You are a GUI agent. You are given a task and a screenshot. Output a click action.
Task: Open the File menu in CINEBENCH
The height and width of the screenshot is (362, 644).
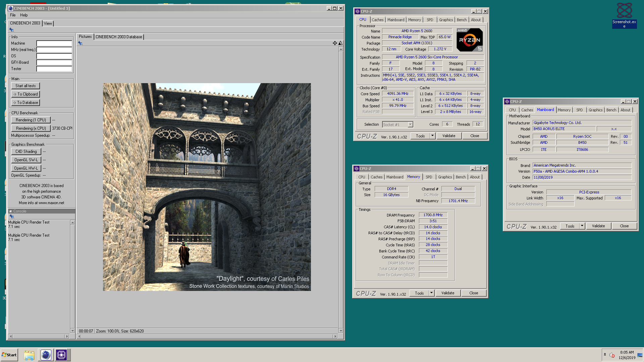(13, 15)
